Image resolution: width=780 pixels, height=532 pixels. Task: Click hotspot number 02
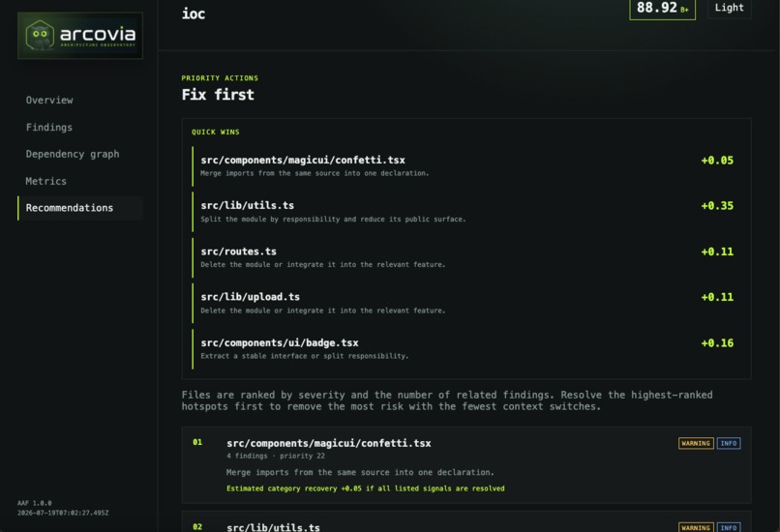point(197,526)
